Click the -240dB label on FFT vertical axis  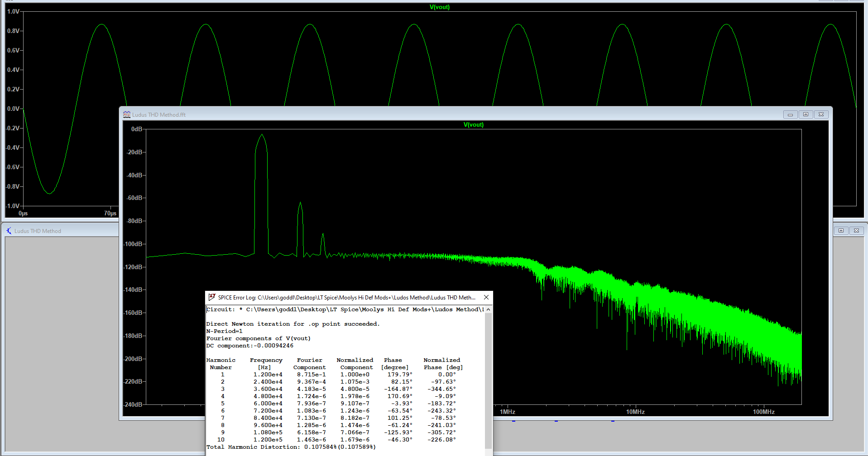(134, 404)
